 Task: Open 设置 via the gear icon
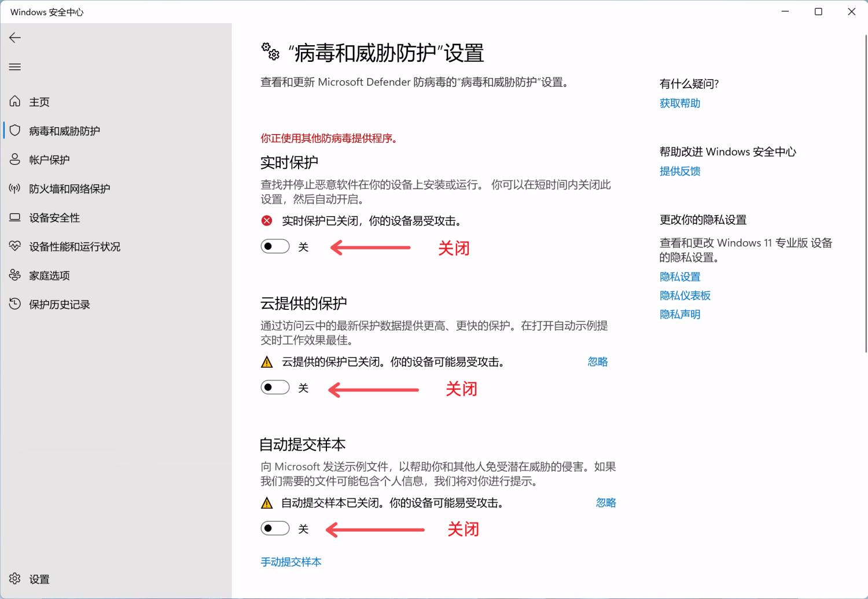15,579
